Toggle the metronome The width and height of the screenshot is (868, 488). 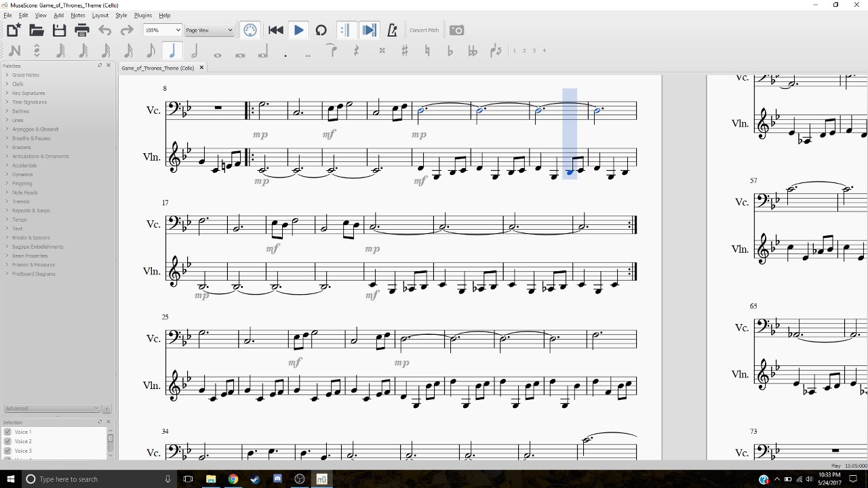coord(392,30)
